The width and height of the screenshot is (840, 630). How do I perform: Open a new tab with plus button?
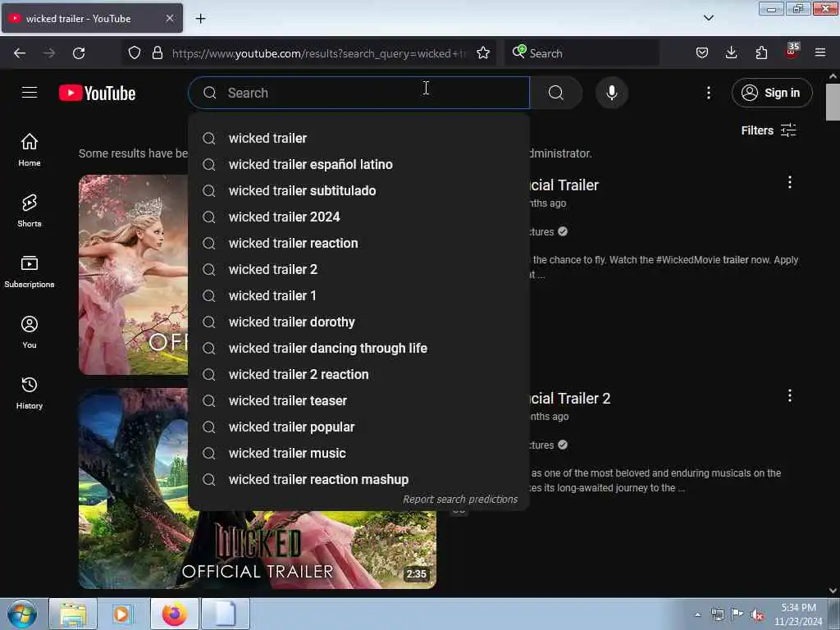200,19
